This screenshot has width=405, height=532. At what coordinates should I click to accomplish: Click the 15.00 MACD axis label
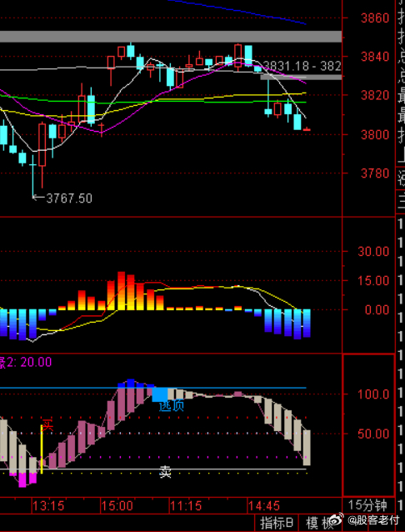point(373,280)
